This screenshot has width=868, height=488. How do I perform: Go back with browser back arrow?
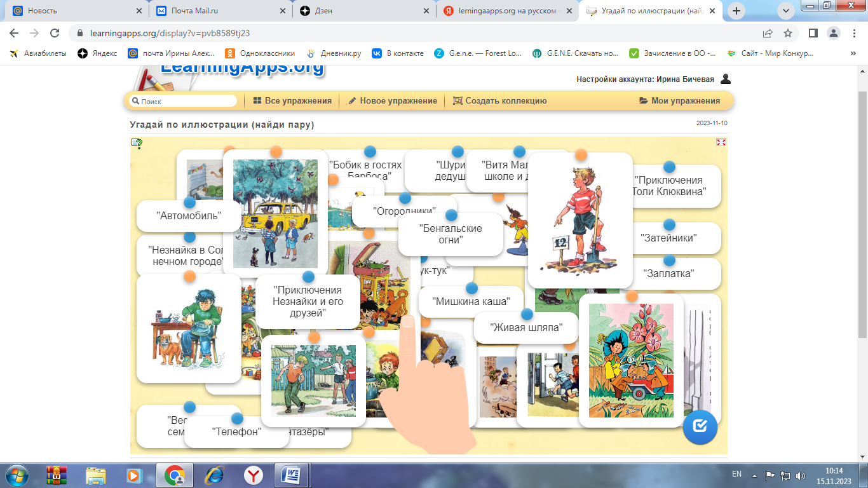click(14, 33)
